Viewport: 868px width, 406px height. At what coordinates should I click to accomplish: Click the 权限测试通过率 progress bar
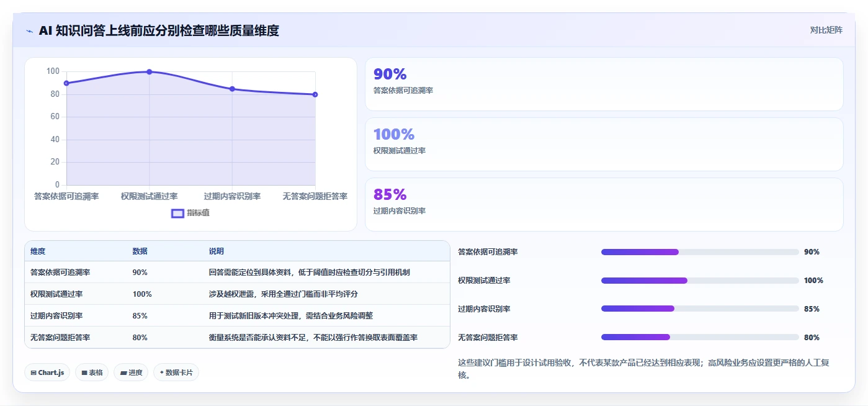[x=700, y=281]
